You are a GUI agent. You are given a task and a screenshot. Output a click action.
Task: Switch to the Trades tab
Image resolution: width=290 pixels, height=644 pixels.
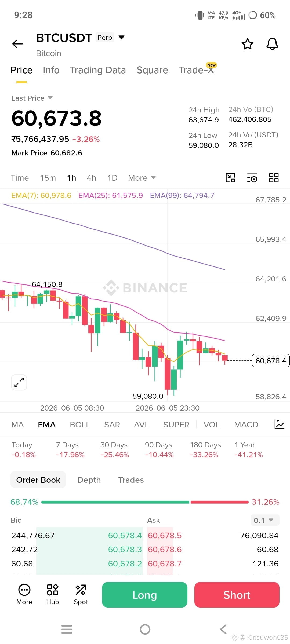pyautogui.click(x=131, y=480)
